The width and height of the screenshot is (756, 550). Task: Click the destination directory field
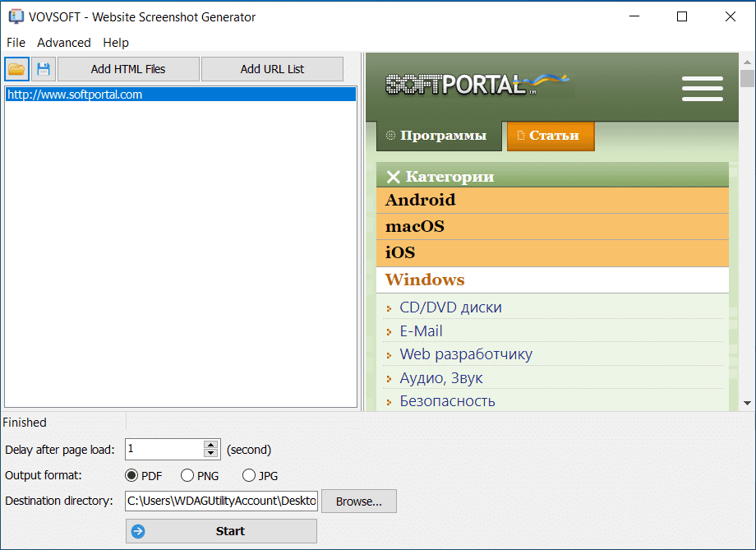(221, 501)
